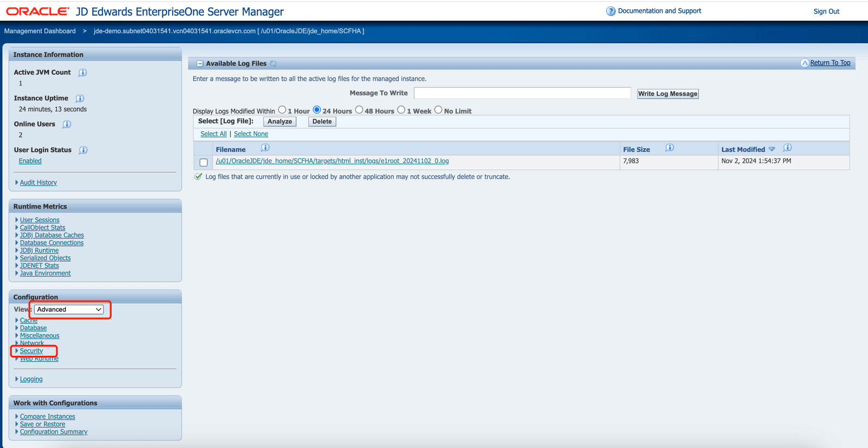Collapse the Available Log Files section
Viewport: 868px width, 448px height.
[x=200, y=63]
